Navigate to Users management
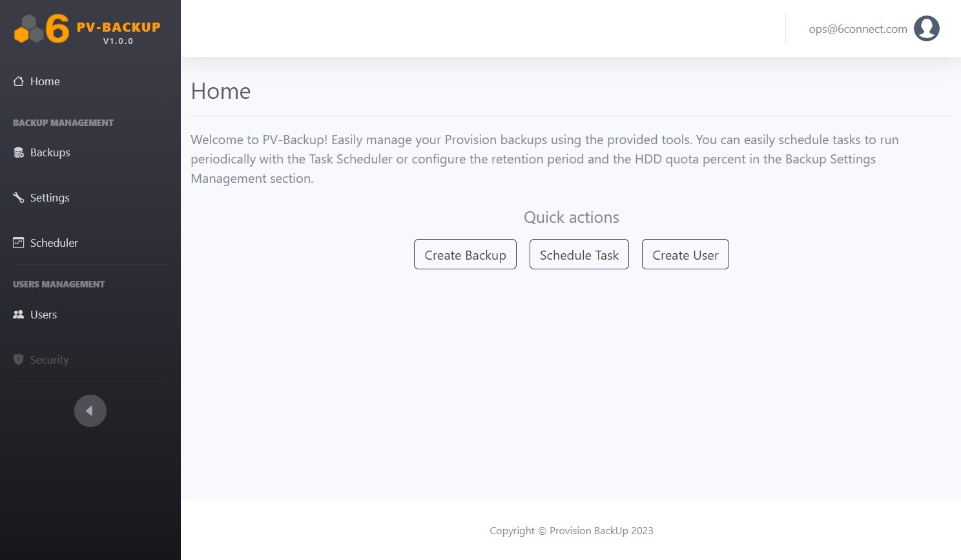 point(43,315)
